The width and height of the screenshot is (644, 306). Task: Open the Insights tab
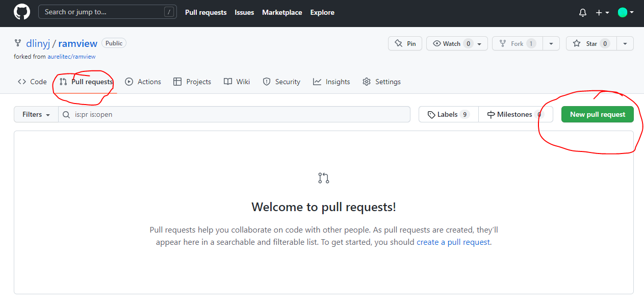click(x=331, y=82)
